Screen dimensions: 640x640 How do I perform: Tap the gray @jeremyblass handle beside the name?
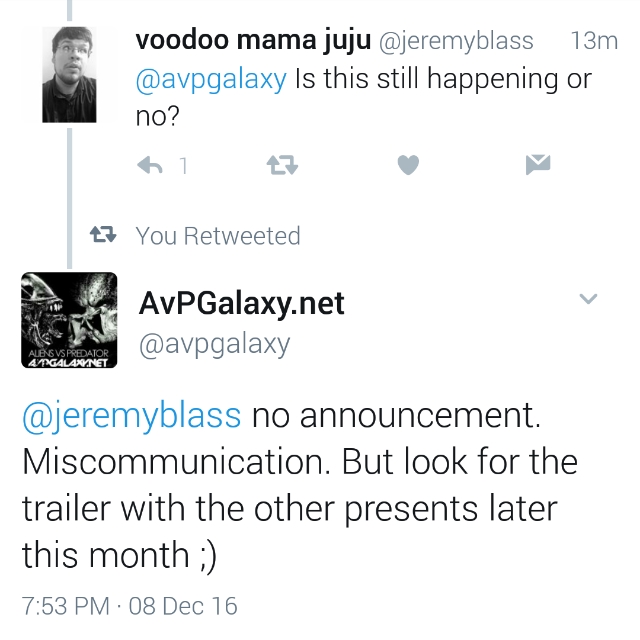(454, 42)
